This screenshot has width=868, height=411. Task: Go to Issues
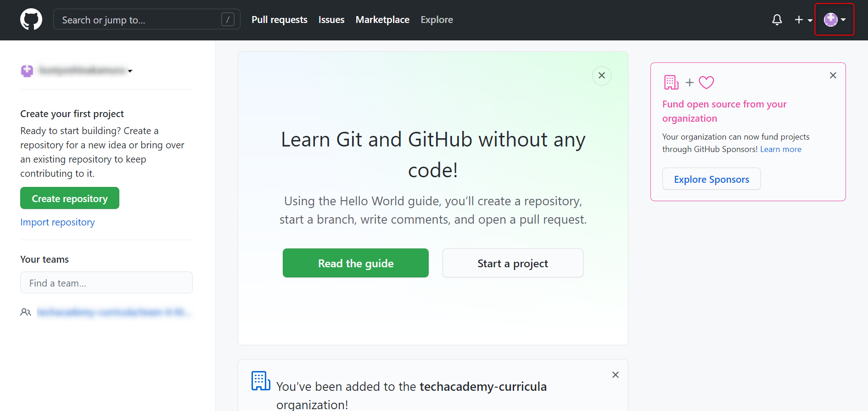(x=331, y=20)
